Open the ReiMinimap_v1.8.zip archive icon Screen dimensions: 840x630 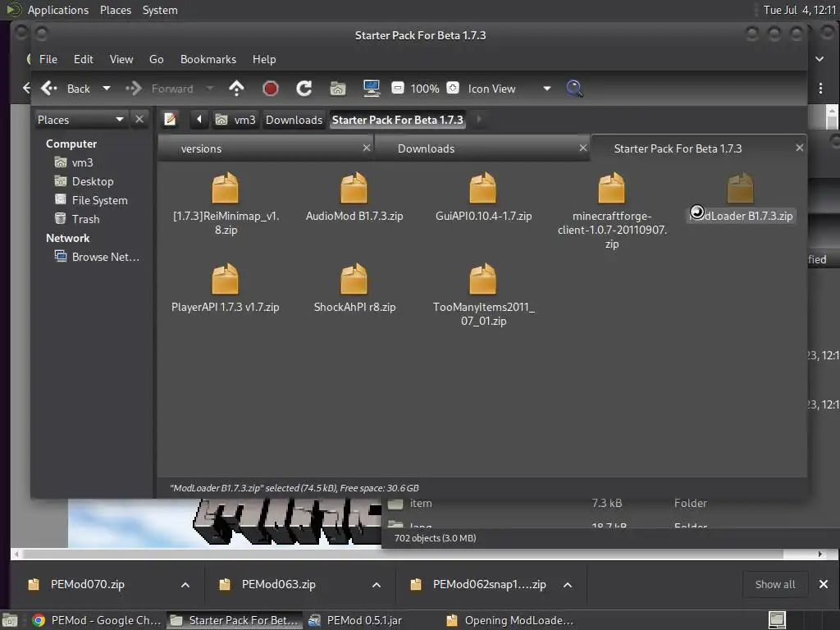tap(225, 188)
